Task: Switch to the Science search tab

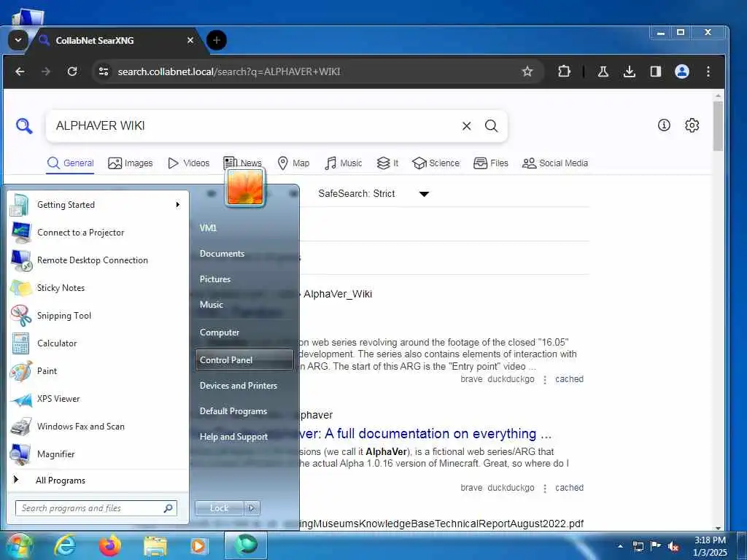Action: point(436,163)
